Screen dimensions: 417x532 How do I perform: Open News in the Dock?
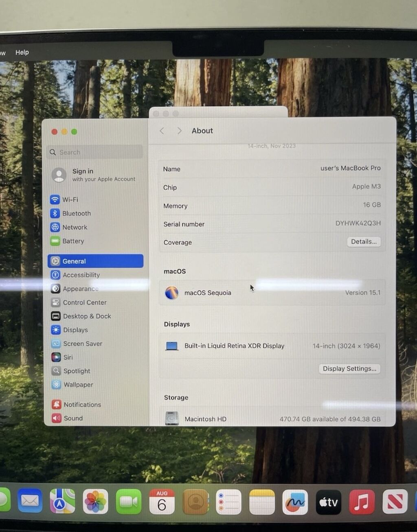pos(395,501)
